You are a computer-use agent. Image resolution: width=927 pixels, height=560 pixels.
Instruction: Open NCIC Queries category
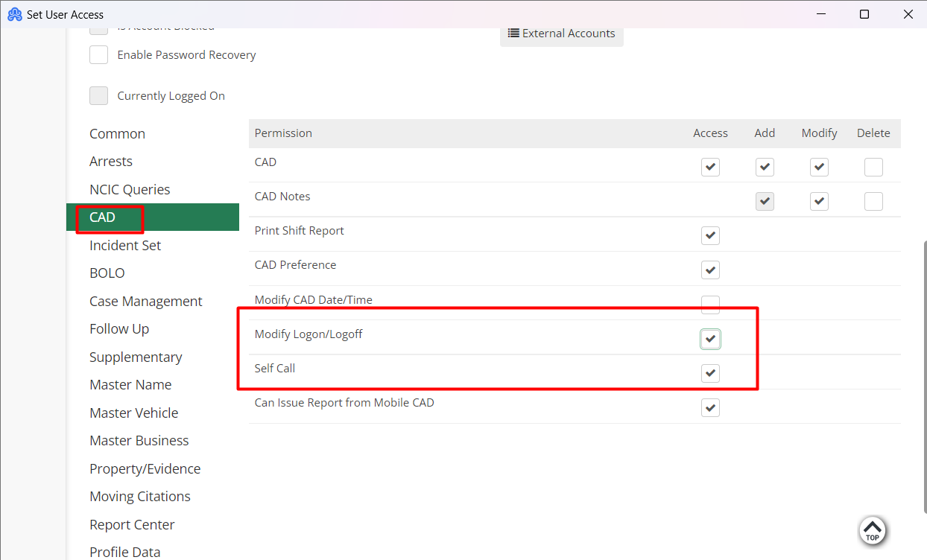(130, 190)
